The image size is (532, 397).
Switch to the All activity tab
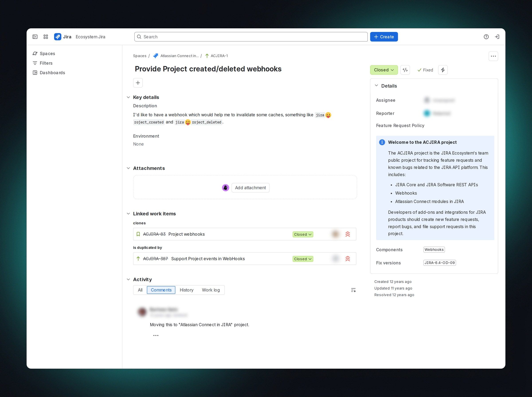(140, 290)
